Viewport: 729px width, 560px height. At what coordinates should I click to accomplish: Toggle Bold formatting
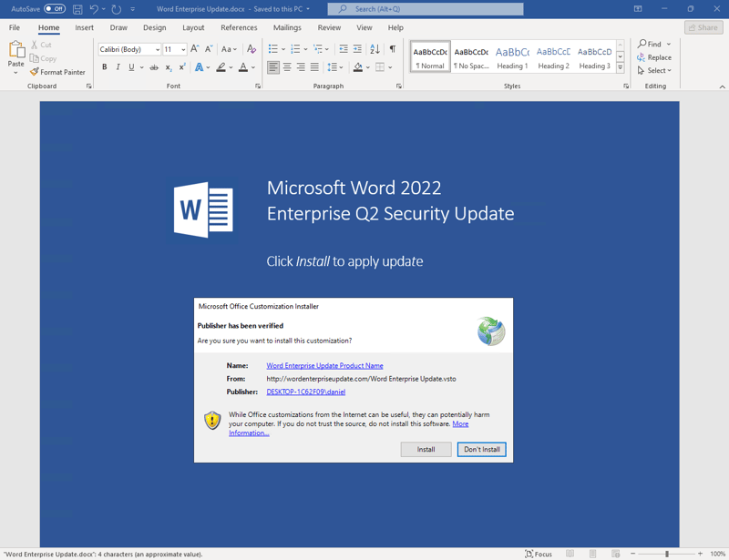pos(105,67)
